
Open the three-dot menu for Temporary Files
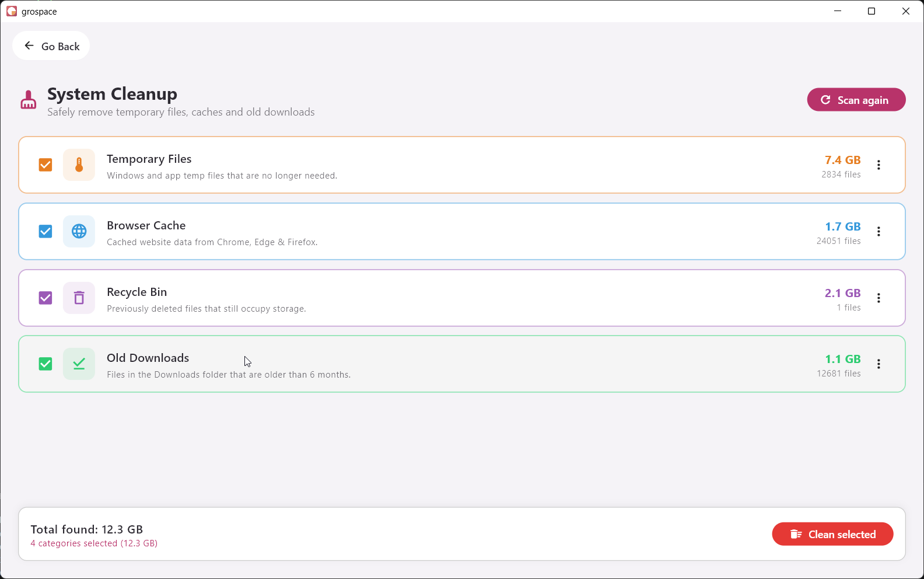coord(878,165)
